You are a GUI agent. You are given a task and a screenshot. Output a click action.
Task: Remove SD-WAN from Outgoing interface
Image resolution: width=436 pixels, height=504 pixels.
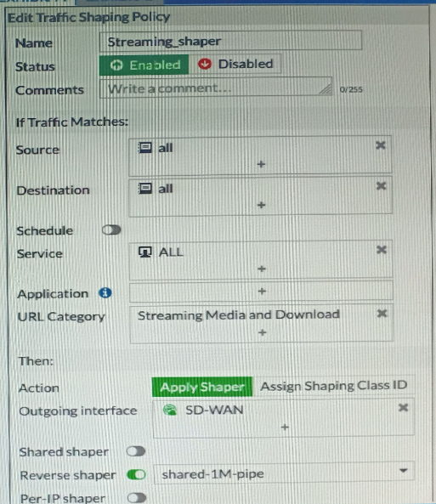tap(403, 408)
